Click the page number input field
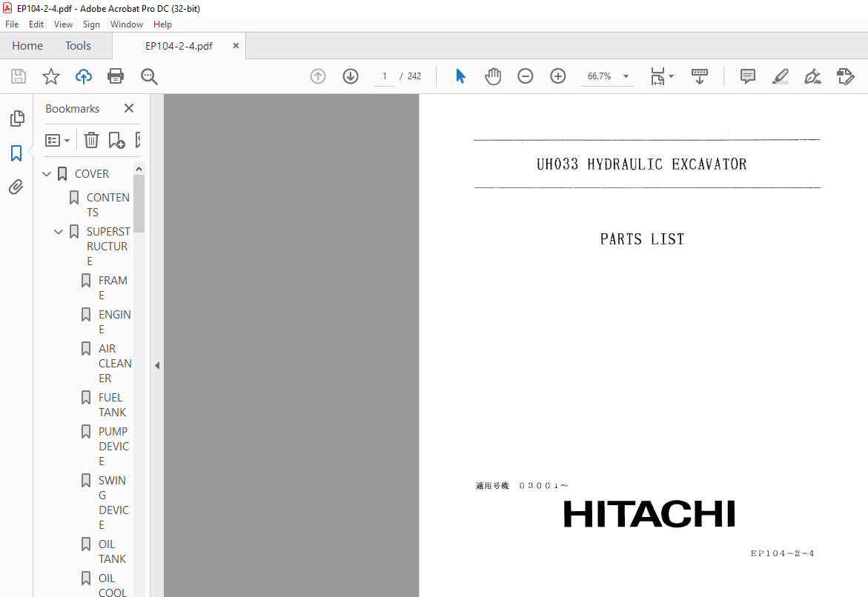868x597 pixels. click(x=384, y=76)
